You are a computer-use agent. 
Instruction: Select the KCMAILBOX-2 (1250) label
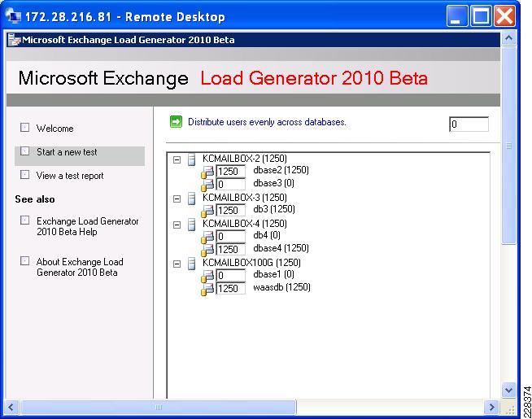point(245,159)
